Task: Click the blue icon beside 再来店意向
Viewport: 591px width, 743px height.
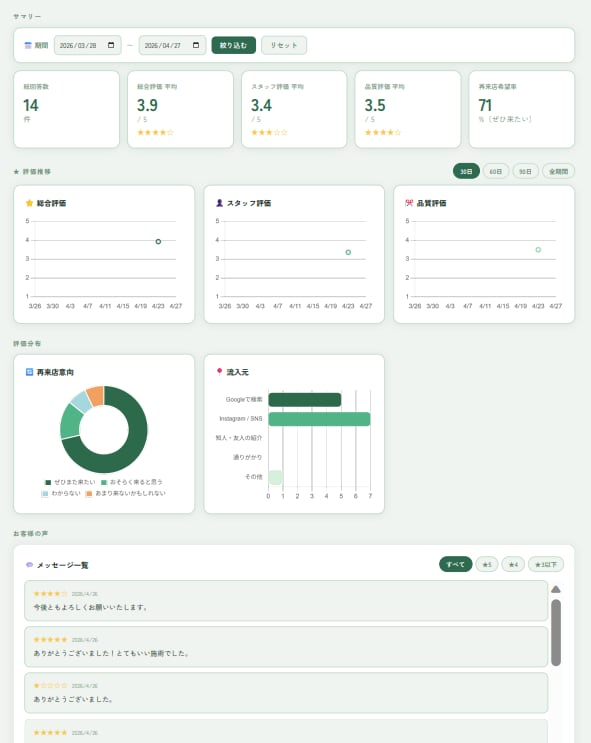Action: pos(29,372)
